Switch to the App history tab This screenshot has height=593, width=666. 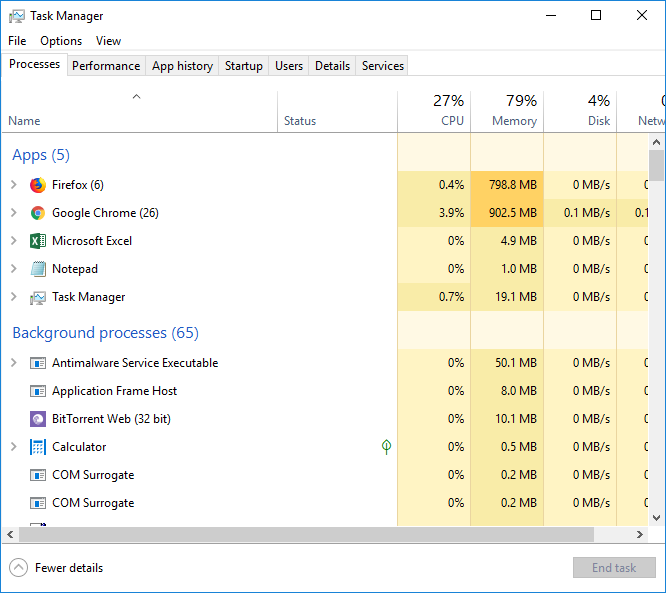182,66
